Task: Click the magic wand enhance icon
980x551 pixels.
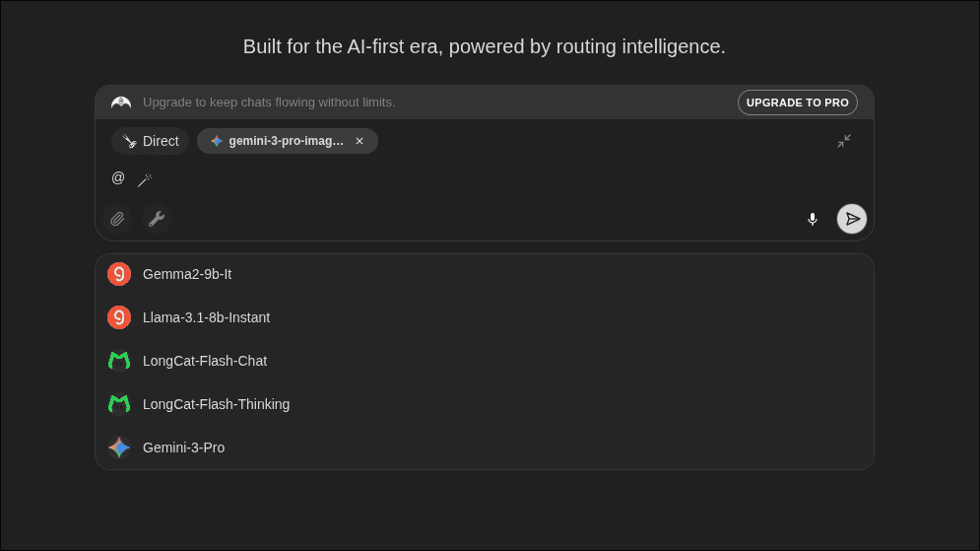Action: [144, 180]
